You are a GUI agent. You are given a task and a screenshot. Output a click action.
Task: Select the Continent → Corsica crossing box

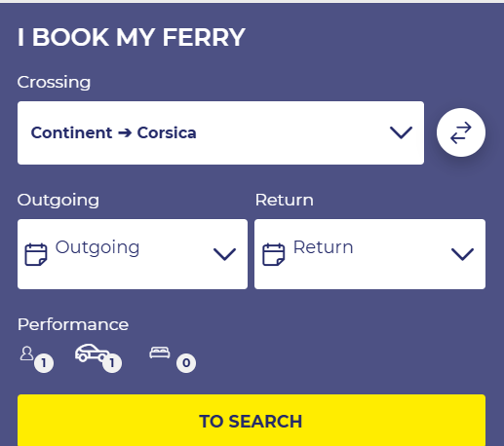[x=220, y=132]
